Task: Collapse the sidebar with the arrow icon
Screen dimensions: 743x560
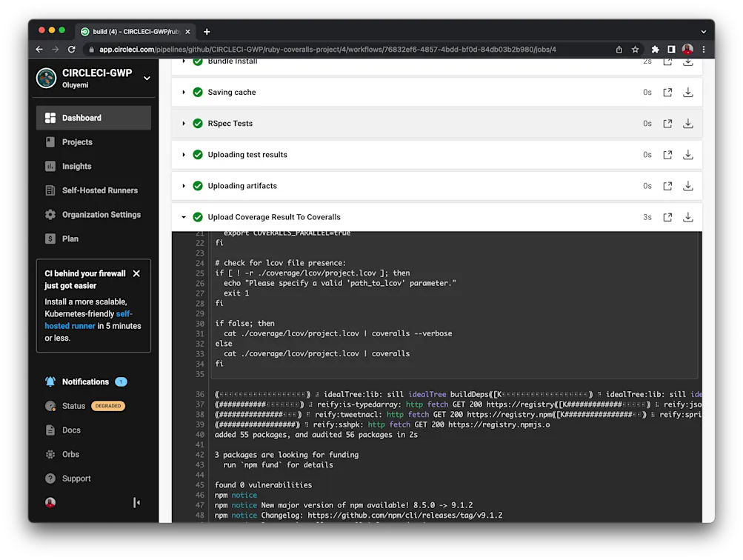Action: click(x=136, y=503)
